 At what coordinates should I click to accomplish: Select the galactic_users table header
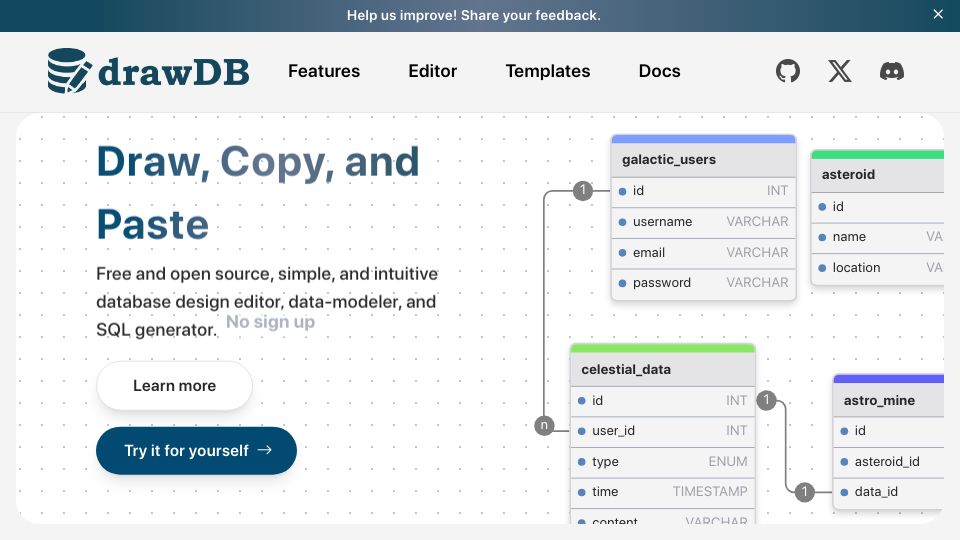(703, 160)
